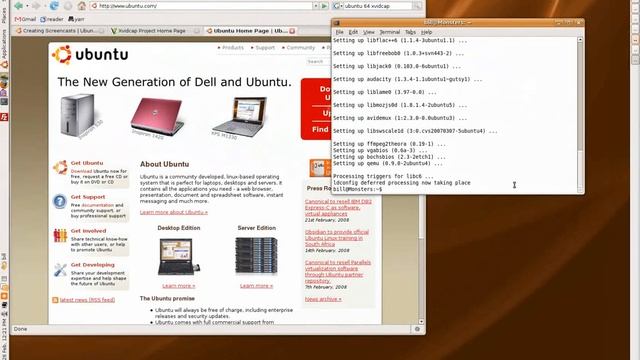Click the Desktop Edition laptop image
The height and width of the screenshot is (360, 640).
(179, 257)
